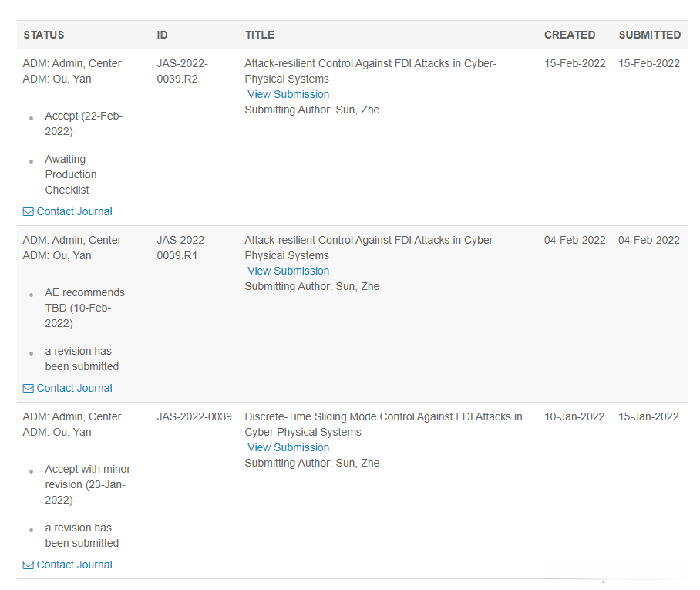The width and height of the screenshot is (700, 590).
Task: Click the ID column header
Action: point(162,35)
